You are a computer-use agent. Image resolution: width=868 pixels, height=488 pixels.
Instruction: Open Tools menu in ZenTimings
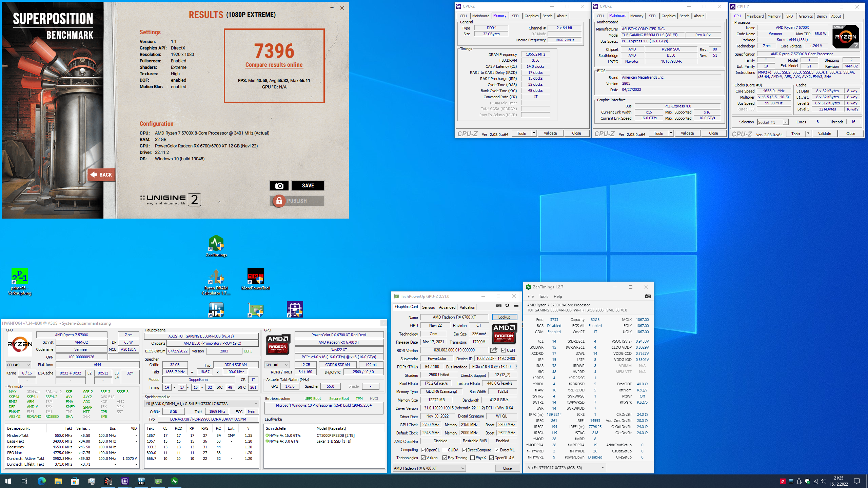pos(544,297)
